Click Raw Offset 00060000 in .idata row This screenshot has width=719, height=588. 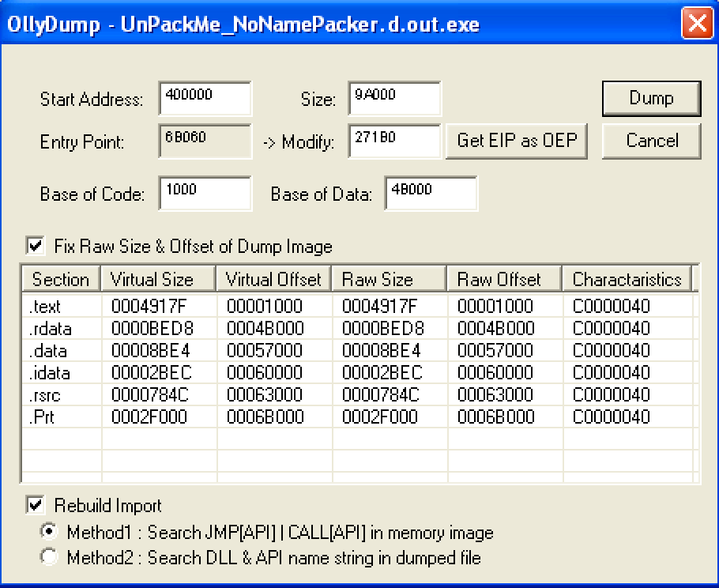click(x=495, y=372)
